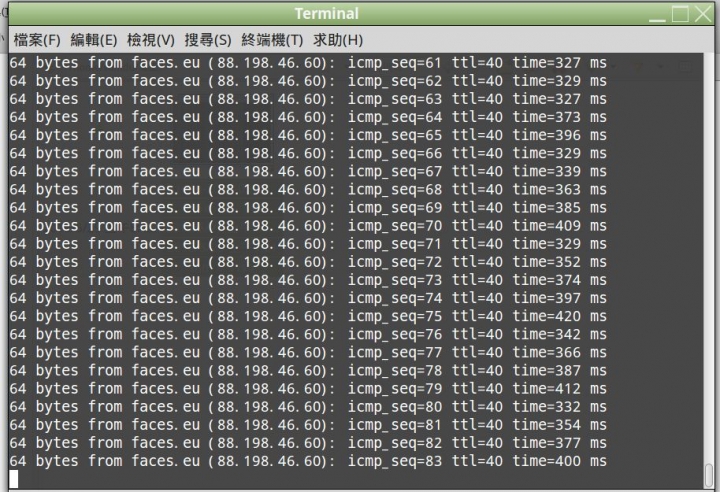Click the line with time=420 ms
The width and height of the screenshot is (720, 492).
[x=308, y=317]
